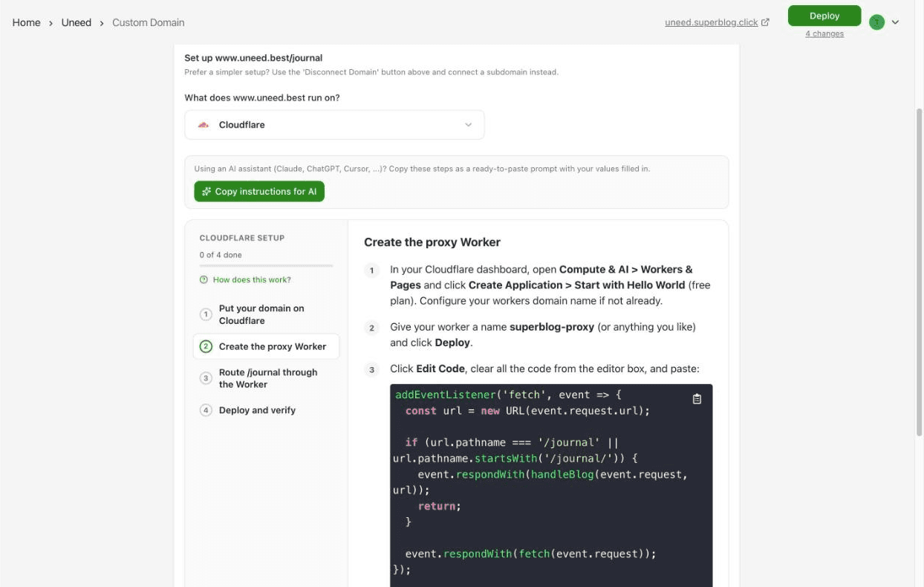Click the CLOUDFLARE SETUP label
924x587 pixels.
242,238
